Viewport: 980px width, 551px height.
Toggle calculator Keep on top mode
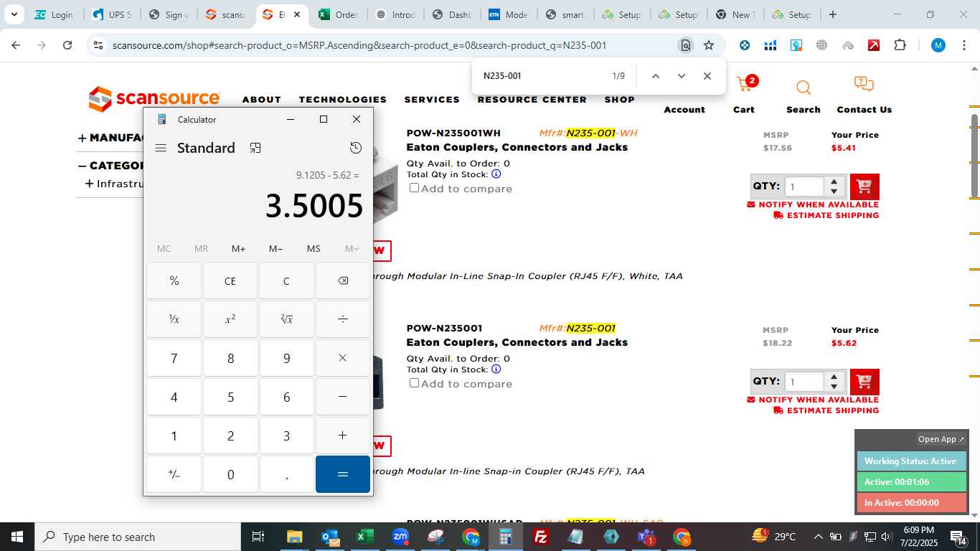coord(255,148)
